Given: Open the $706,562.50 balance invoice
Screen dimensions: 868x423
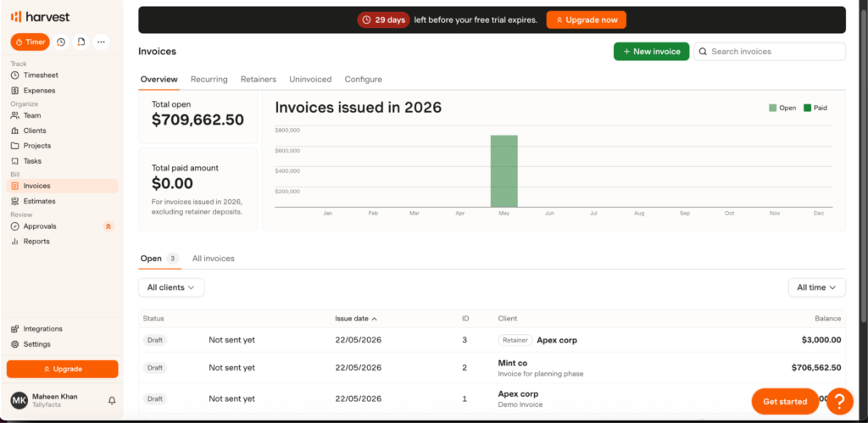Looking at the screenshot, I should point(816,368).
